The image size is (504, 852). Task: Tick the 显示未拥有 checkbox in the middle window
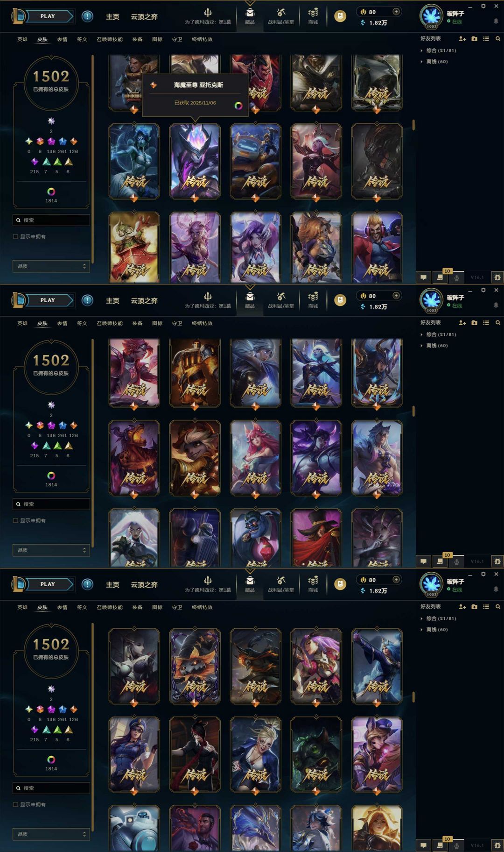point(15,520)
